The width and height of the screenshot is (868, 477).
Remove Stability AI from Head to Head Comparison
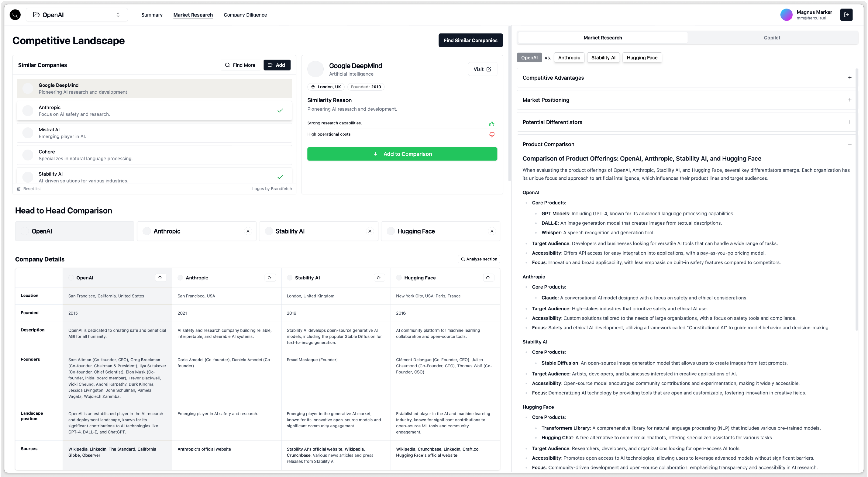click(370, 231)
